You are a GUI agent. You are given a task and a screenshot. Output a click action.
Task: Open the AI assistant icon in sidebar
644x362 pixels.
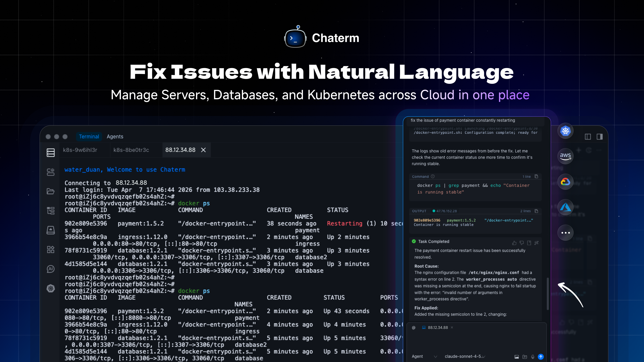50,269
